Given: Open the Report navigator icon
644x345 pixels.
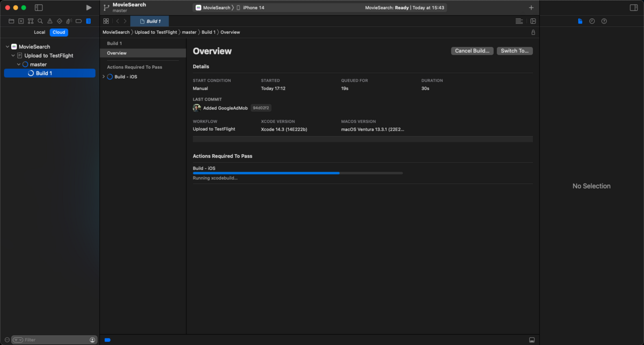Looking at the screenshot, I should tap(89, 21).
